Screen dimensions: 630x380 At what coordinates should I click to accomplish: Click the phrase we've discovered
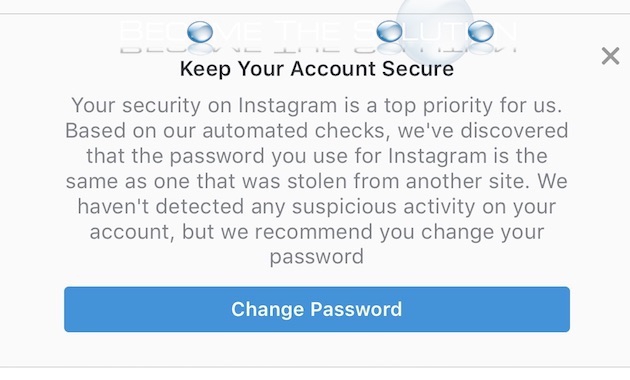click(483, 131)
